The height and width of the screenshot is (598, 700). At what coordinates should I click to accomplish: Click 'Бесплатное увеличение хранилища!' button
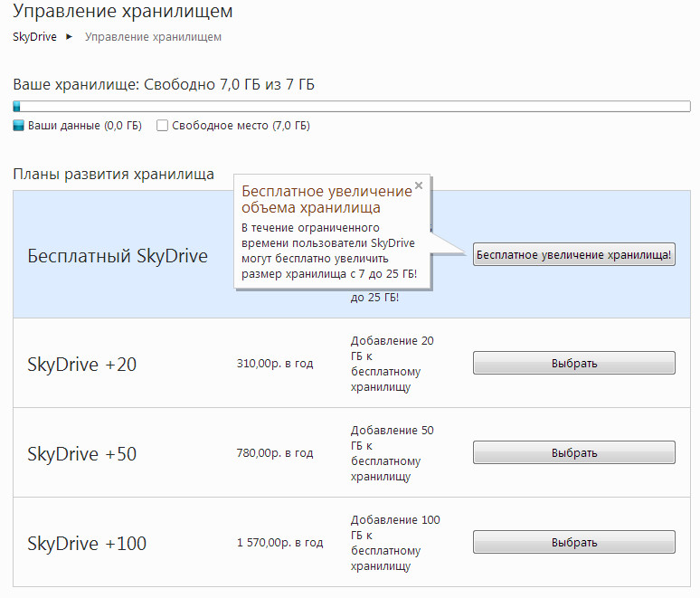tap(573, 254)
